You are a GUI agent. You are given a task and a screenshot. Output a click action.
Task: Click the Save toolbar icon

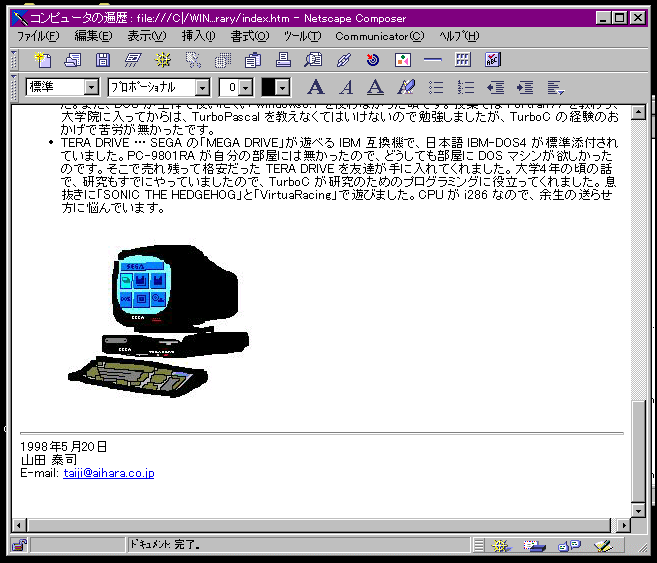[x=102, y=60]
